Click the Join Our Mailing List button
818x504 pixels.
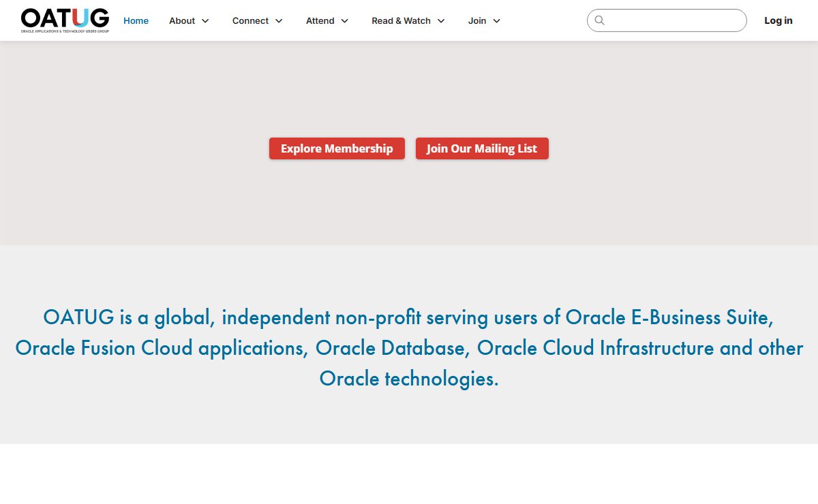click(482, 148)
